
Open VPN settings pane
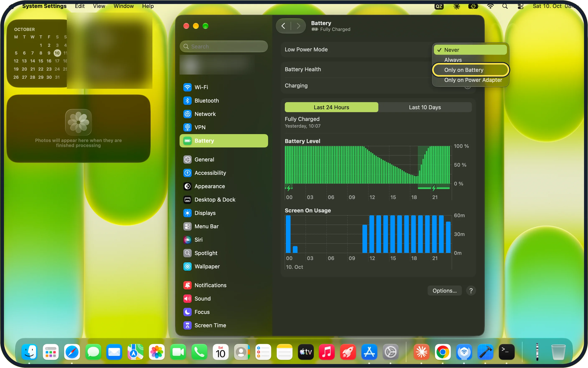(223, 127)
